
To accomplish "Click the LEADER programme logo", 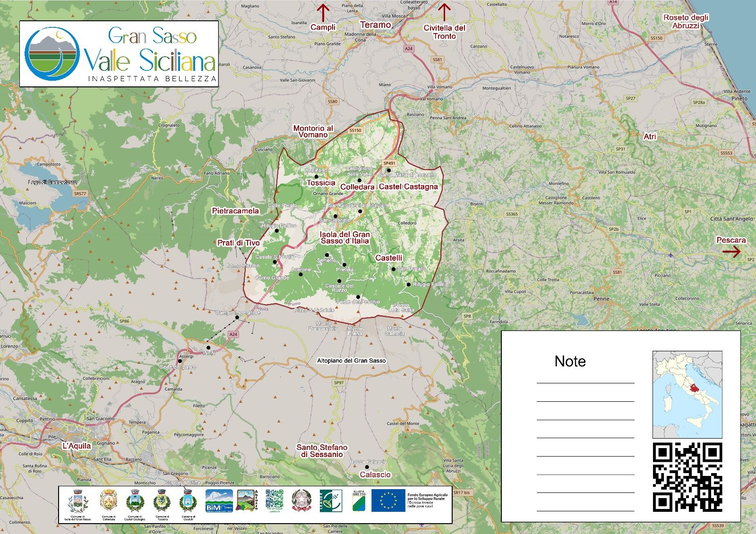I will [331, 501].
